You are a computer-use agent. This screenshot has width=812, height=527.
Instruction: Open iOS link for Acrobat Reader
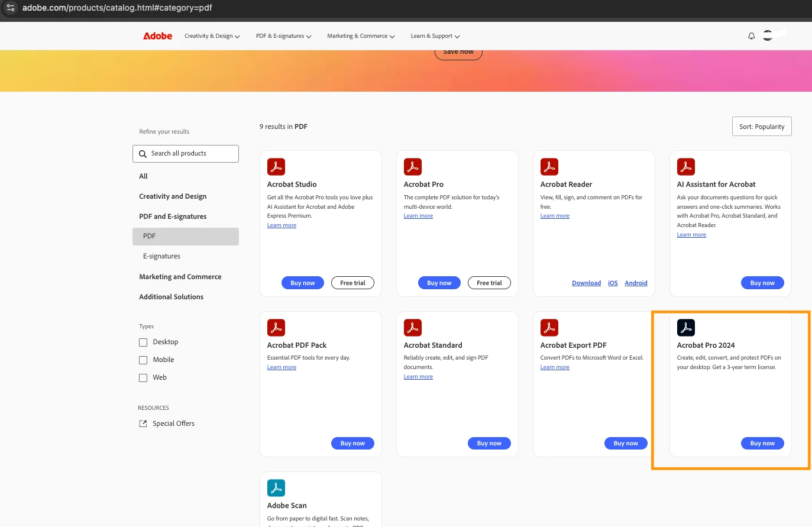(x=613, y=283)
